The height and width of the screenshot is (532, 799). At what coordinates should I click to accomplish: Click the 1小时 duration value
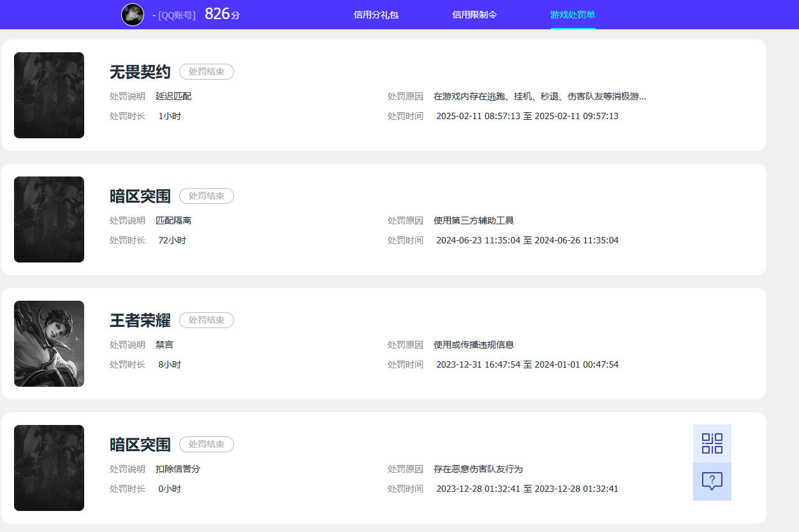(170, 116)
